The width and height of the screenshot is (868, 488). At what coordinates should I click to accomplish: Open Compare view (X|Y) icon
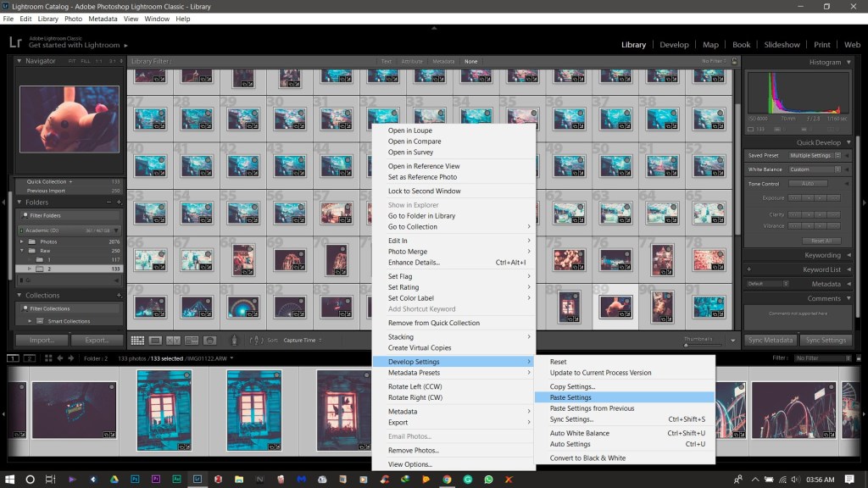point(174,340)
